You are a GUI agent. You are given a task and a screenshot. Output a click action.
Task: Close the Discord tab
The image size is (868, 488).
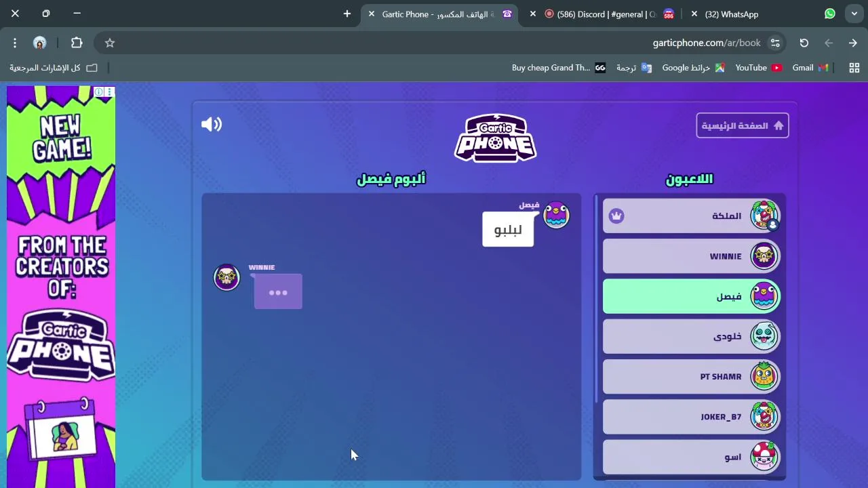click(533, 14)
